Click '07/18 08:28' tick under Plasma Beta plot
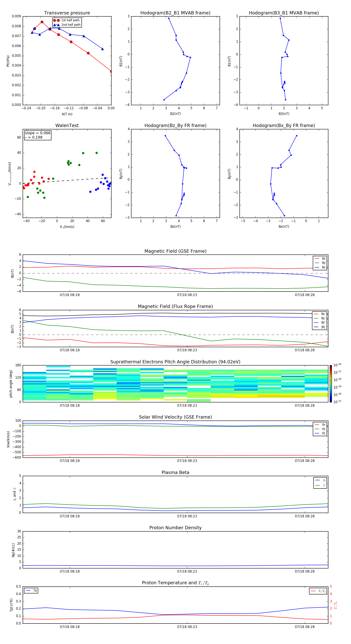This screenshot has height=644, width=351. click(x=305, y=516)
